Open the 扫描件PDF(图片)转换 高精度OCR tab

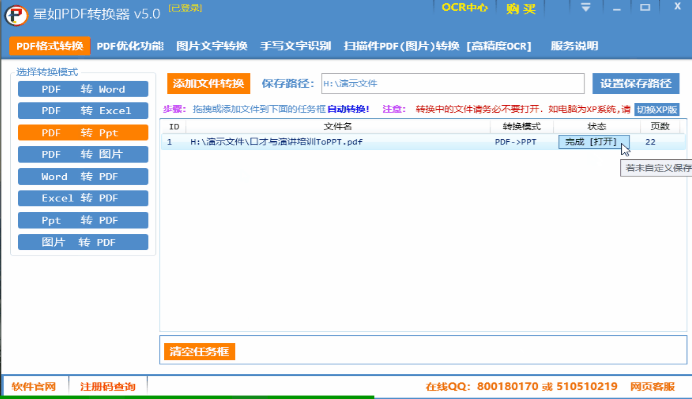click(x=437, y=46)
